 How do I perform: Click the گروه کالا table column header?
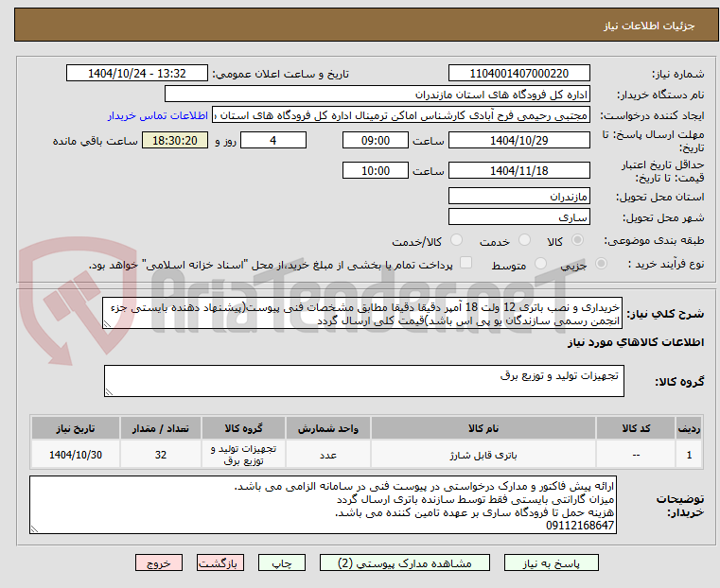click(x=243, y=428)
